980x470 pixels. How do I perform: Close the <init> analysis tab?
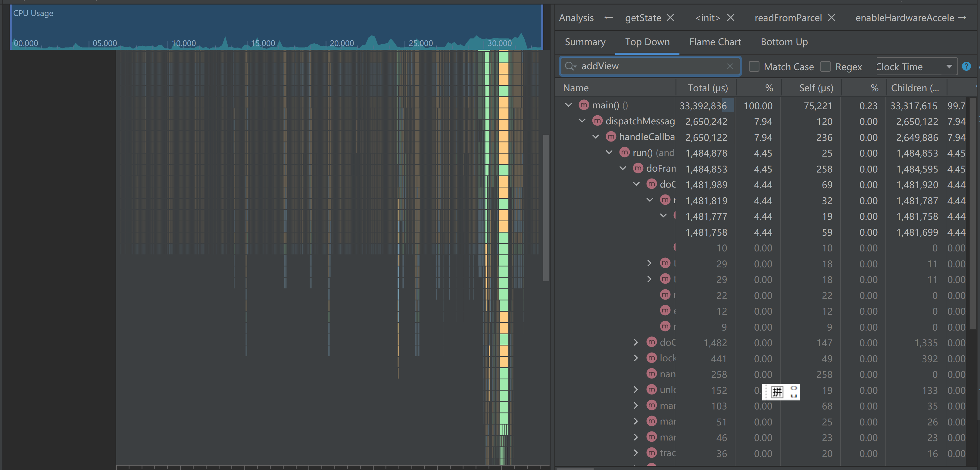point(730,18)
